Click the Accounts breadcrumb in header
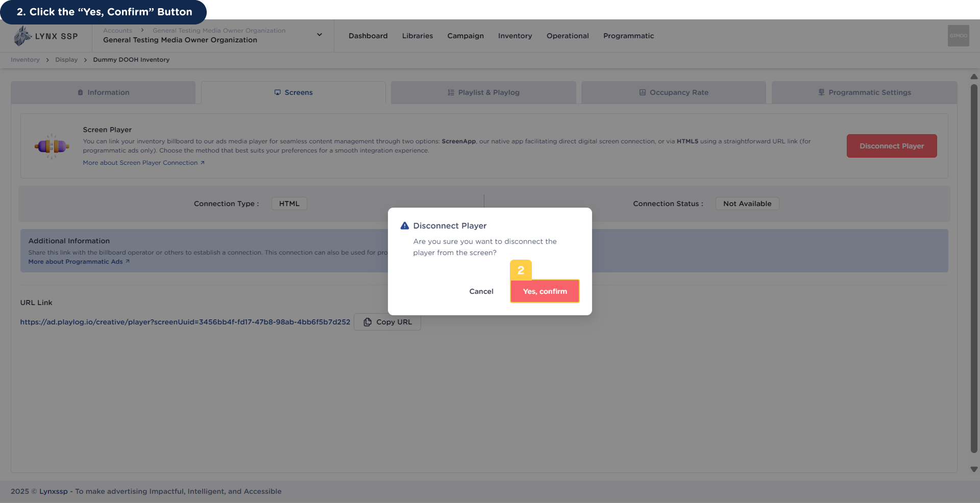Image resolution: width=980 pixels, height=503 pixels. click(x=117, y=31)
